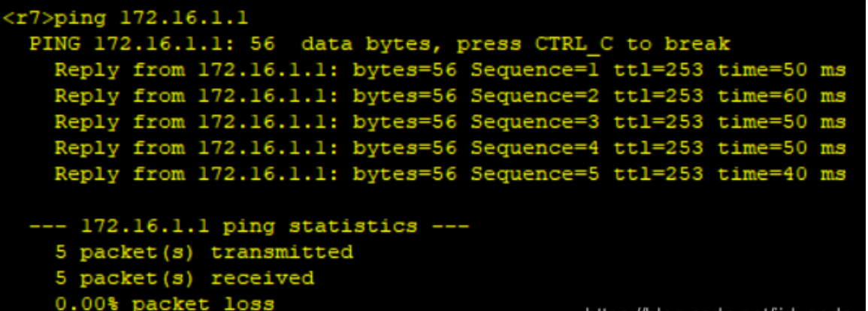Click the ttl=253 value on Sequence=5 line
This screenshot has height=311, width=868.
point(658,174)
